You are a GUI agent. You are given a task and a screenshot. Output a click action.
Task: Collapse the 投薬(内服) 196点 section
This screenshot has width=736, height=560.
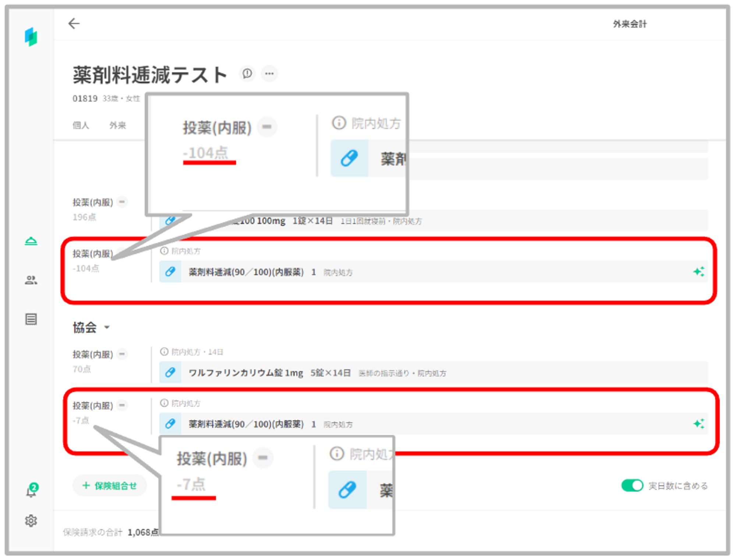tap(122, 202)
